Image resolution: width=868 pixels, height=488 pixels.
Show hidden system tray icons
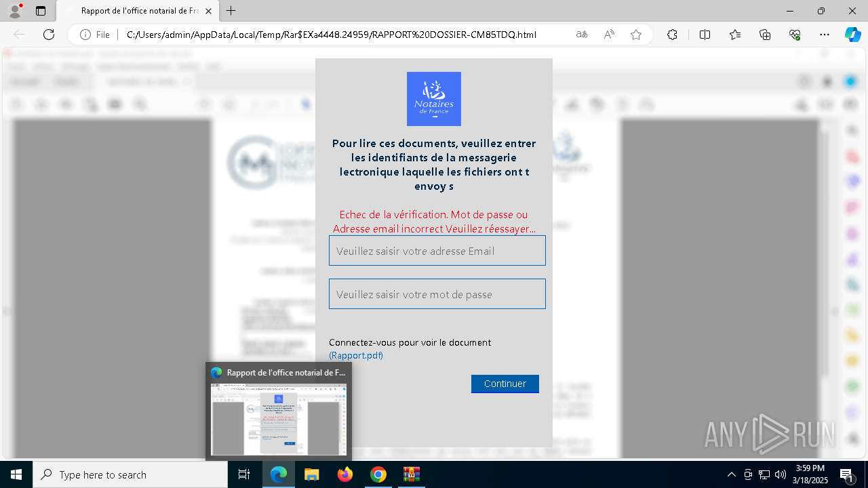pyautogui.click(x=731, y=474)
